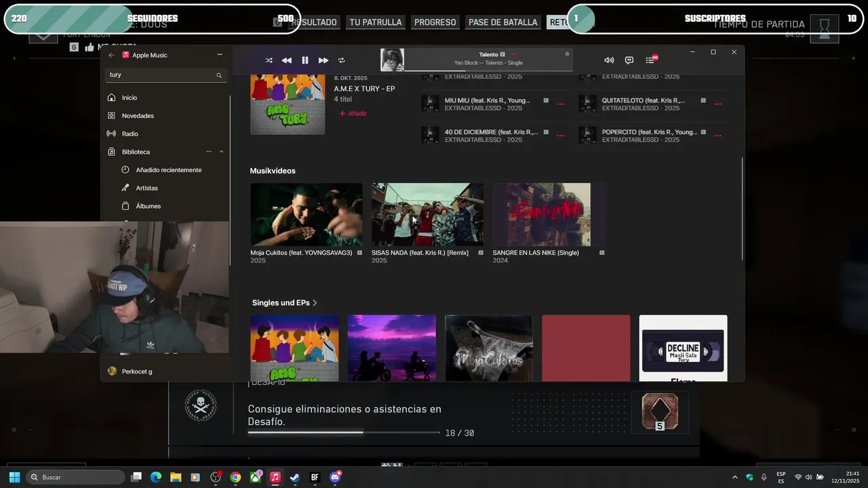This screenshot has height=488, width=868.
Task: Open Discord from taskbar
Action: pos(335,477)
